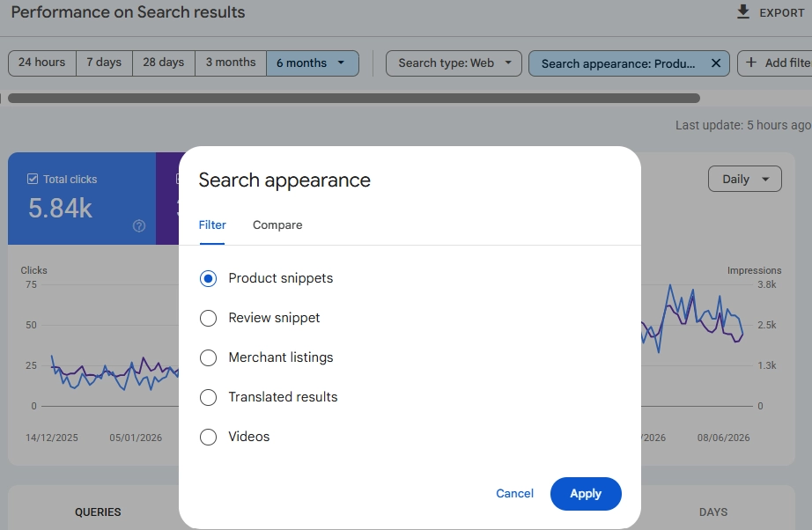This screenshot has height=530, width=812.
Task: Remove the Search appearance filter chip
Action: click(x=716, y=63)
